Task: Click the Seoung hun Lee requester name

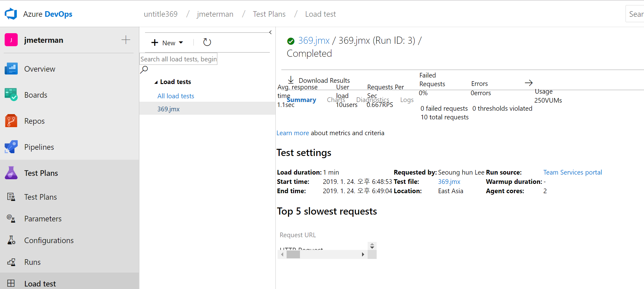Action: (x=461, y=172)
